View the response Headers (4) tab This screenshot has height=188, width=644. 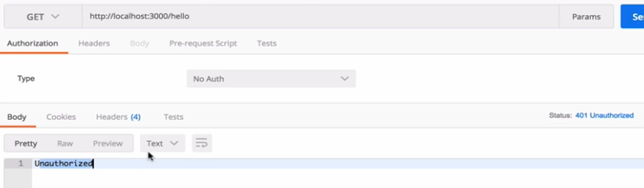[118, 117]
